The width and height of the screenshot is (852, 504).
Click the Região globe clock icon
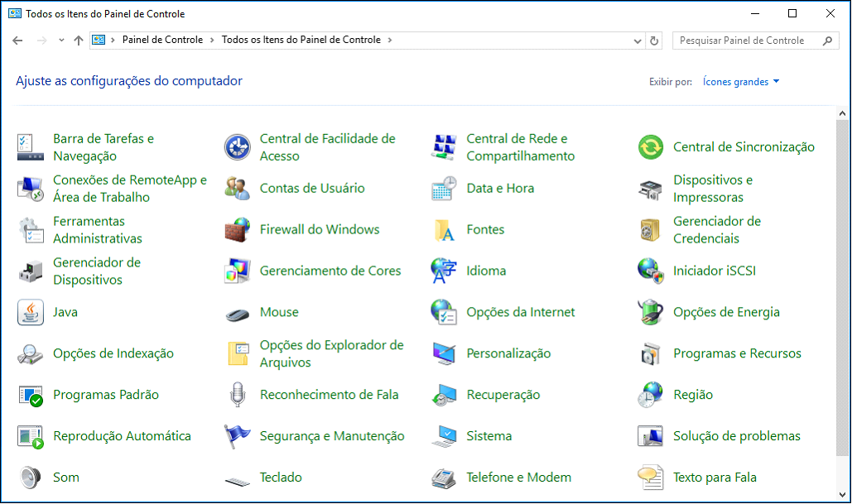coord(651,395)
